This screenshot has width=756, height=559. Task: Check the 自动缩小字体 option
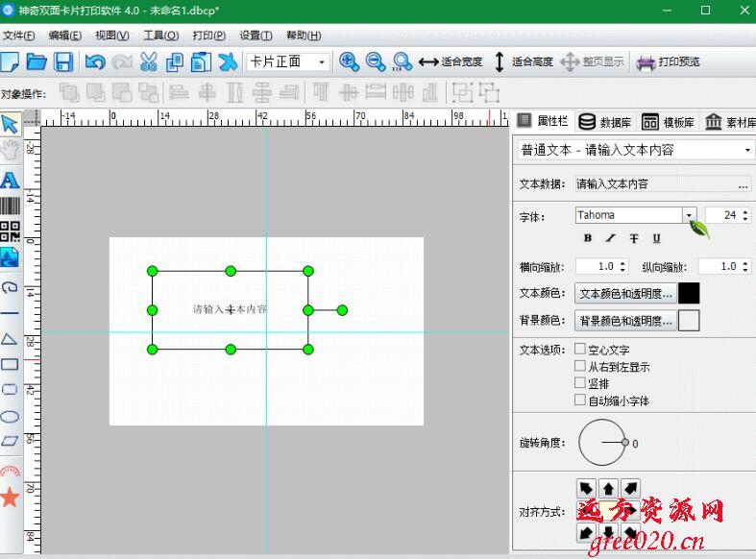tap(580, 400)
